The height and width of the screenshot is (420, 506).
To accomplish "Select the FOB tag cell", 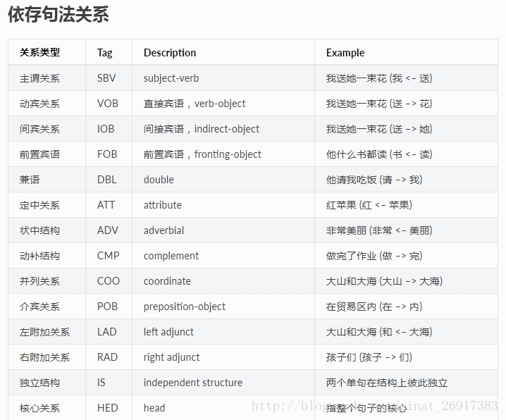I will (x=107, y=154).
